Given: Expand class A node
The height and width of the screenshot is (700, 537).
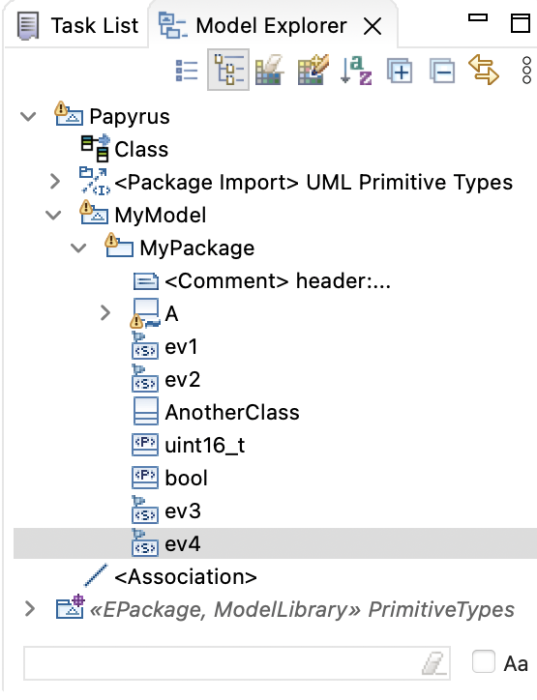Looking at the screenshot, I should 105,313.
